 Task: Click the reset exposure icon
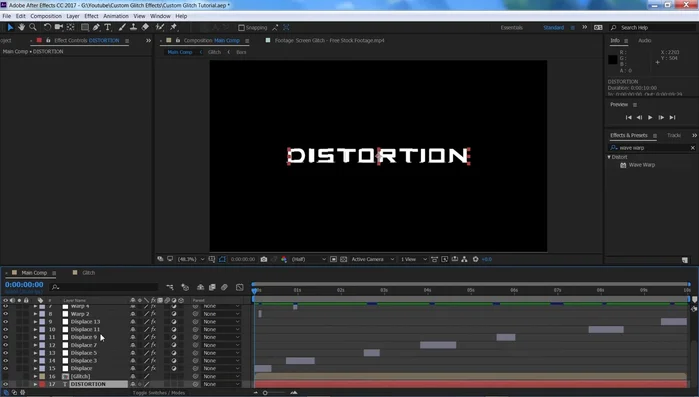(x=475, y=259)
